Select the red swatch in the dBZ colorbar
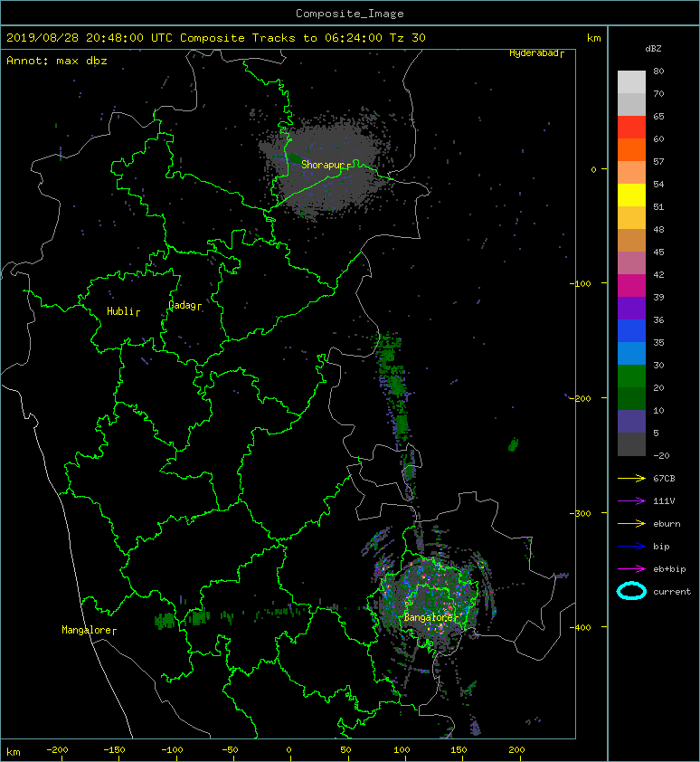 (x=631, y=128)
